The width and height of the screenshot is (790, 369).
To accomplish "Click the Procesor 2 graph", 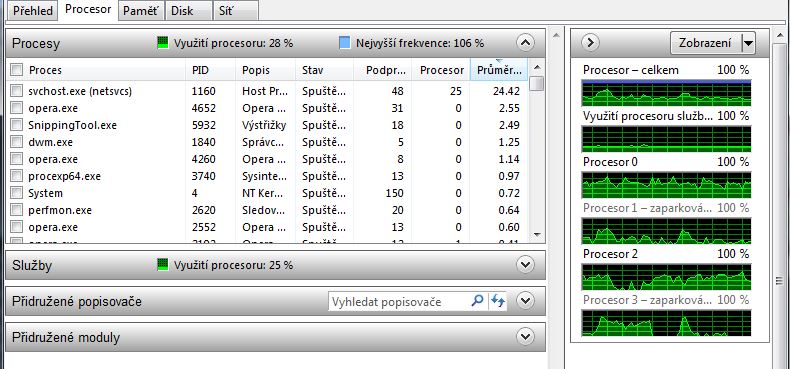I will (667, 277).
